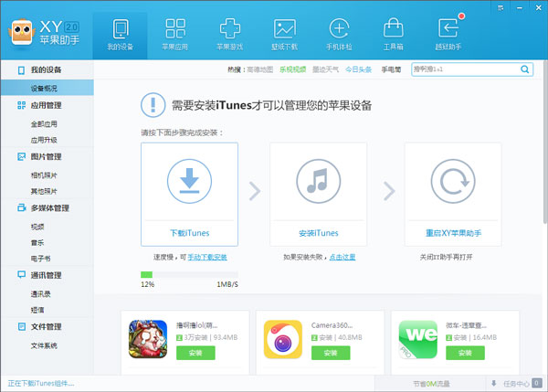
Task: Click the 通讯管理 chat bubble icon
Action: 21,275
